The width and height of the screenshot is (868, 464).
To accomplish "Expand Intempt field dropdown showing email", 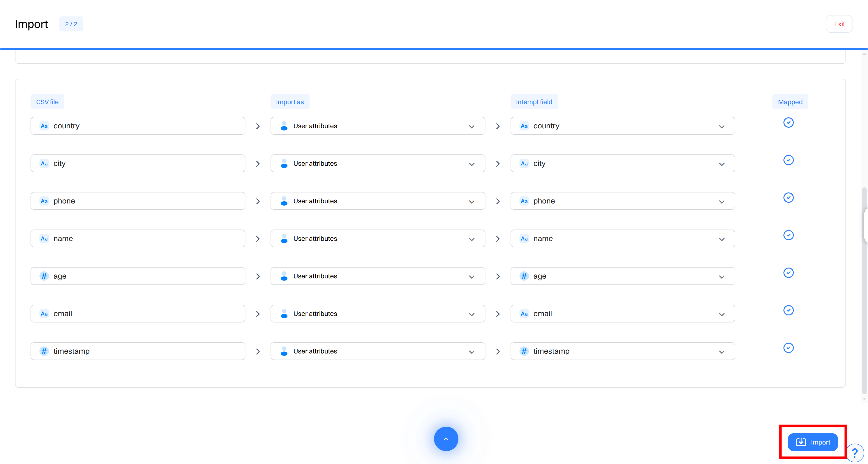I will (623, 314).
